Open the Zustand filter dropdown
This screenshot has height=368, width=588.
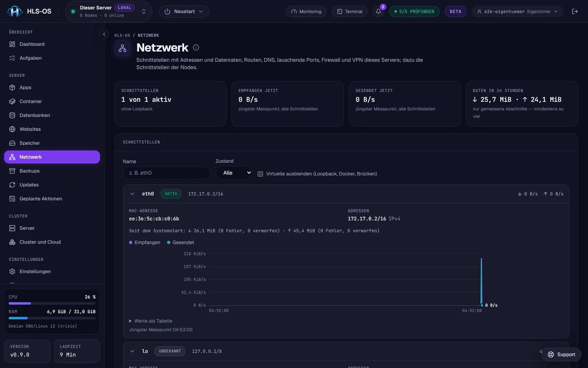pyautogui.click(x=234, y=173)
